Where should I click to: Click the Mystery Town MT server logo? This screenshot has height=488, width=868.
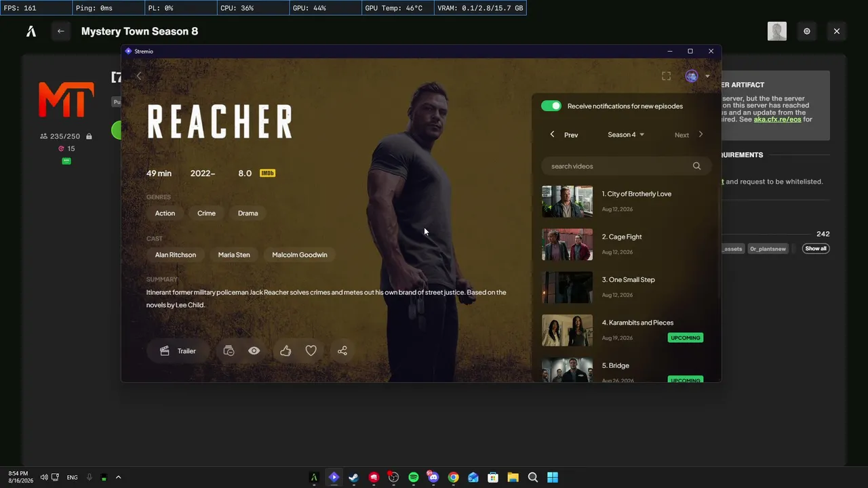66,100
